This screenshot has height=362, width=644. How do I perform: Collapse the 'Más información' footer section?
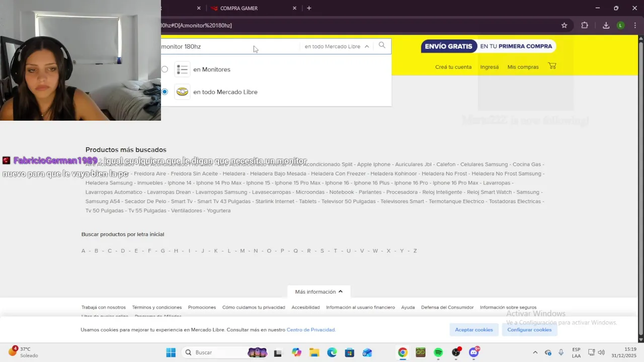coord(319,292)
